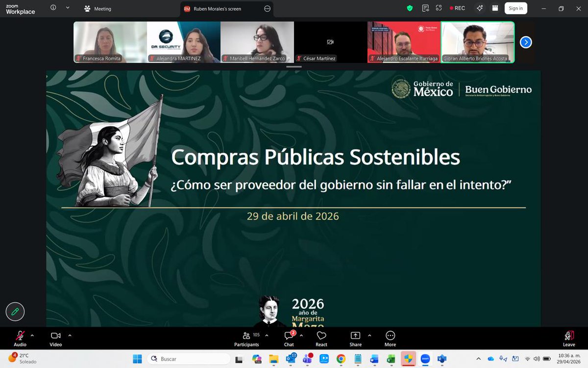Open the view layout grid icon

coord(495,8)
